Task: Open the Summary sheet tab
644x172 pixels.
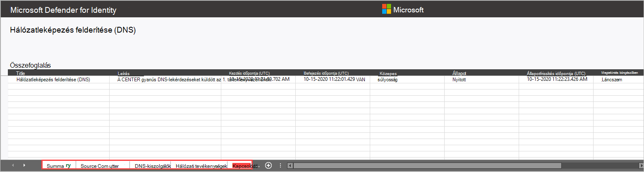Action: coord(59,166)
